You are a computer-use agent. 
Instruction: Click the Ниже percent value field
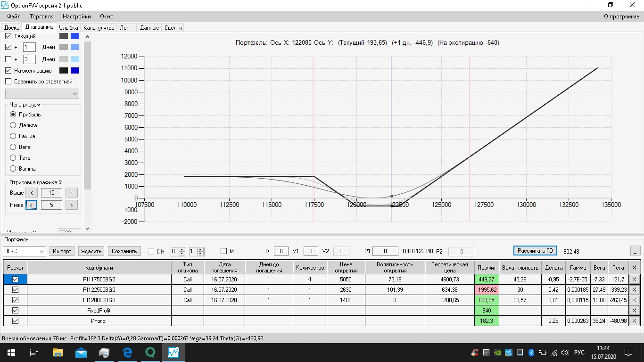[51, 205]
